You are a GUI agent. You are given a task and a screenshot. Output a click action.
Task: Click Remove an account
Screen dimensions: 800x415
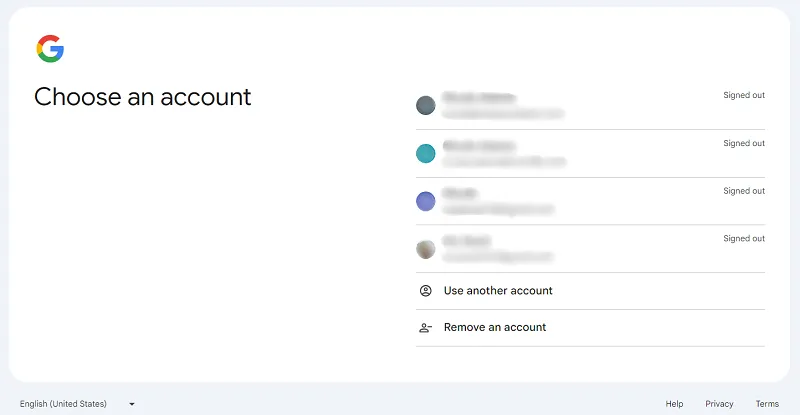pyautogui.click(x=495, y=328)
